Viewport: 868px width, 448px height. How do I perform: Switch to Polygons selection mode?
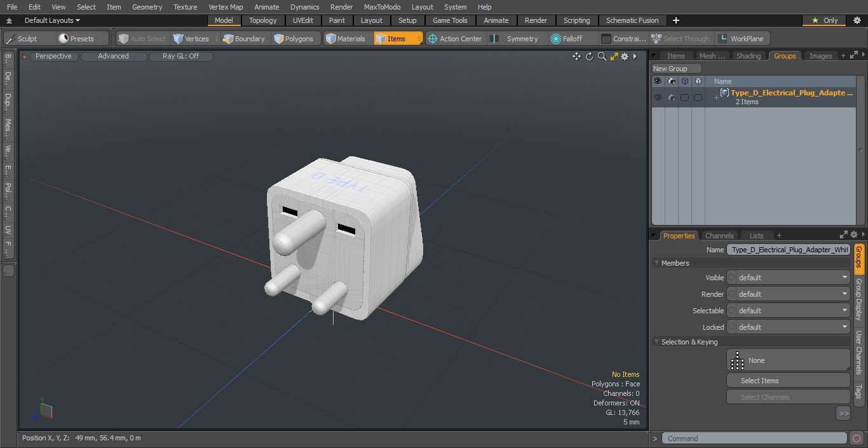coord(294,39)
